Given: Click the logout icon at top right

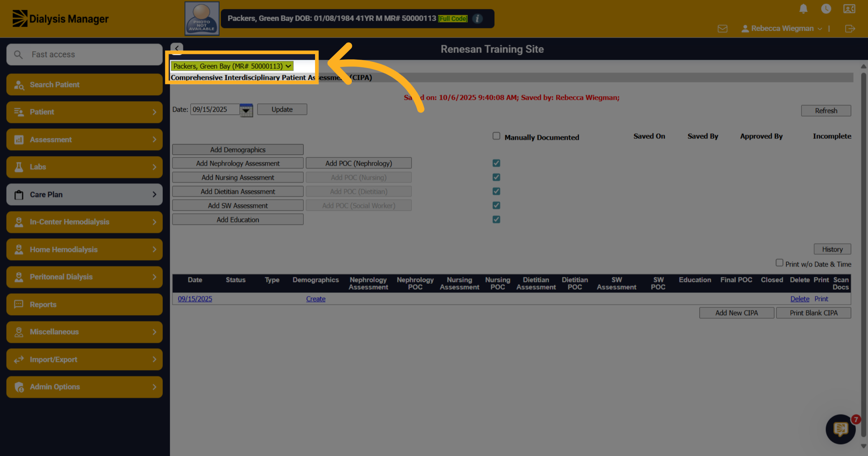Looking at the screenshot, I should 850,29.
